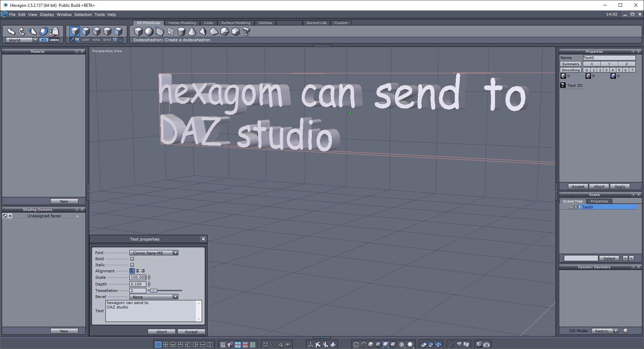Create a sphere primitive

tap(149, 31)
